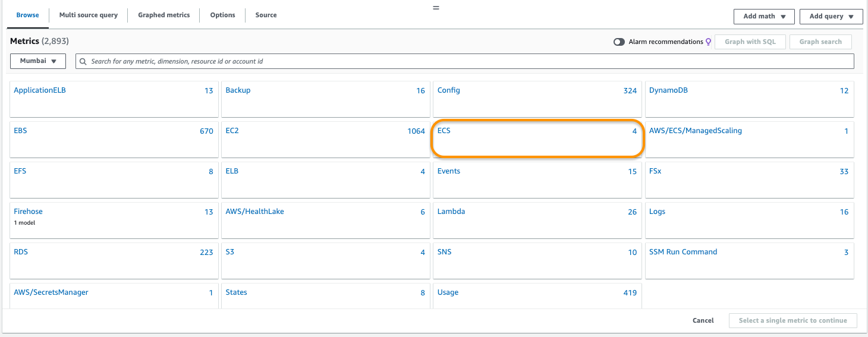Expand the Add query dropdown
868x337 pixels.
coord(831,17)
